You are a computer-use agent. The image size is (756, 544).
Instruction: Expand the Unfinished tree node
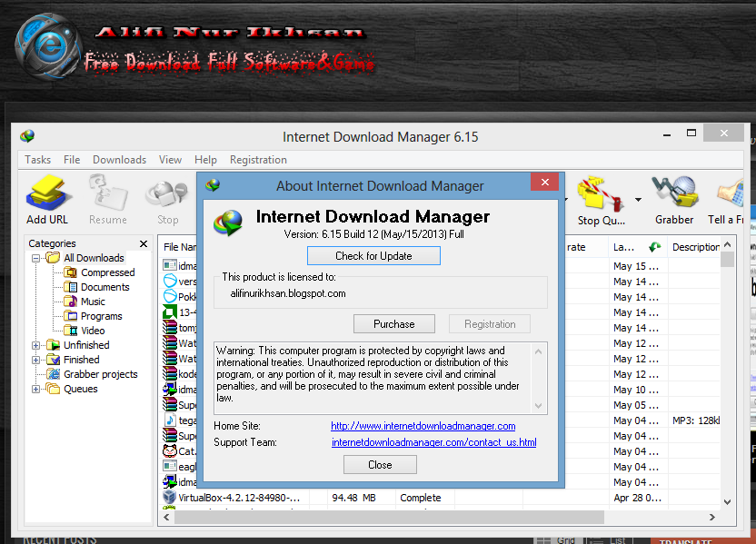(35, 345)
